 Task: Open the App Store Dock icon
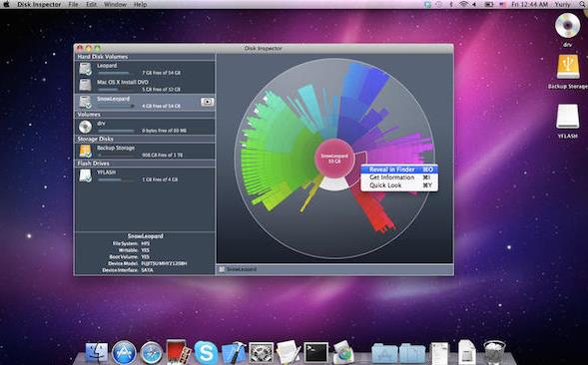coord(124,353)
